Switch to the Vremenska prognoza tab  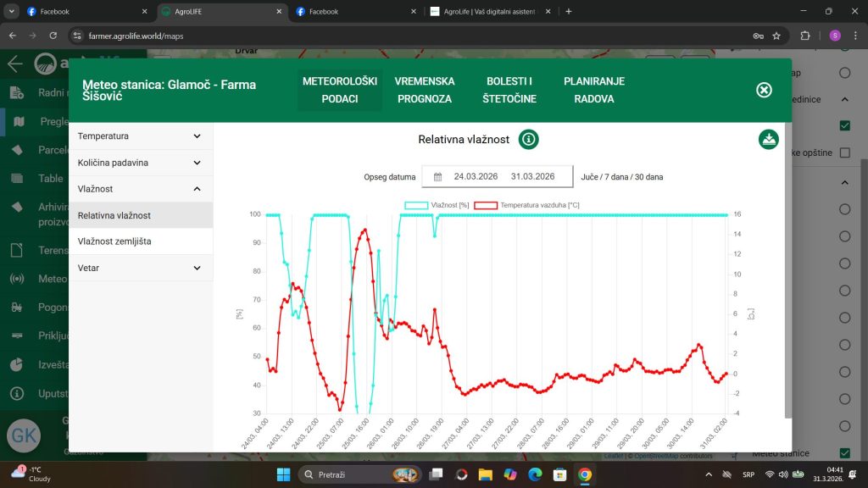425,90
